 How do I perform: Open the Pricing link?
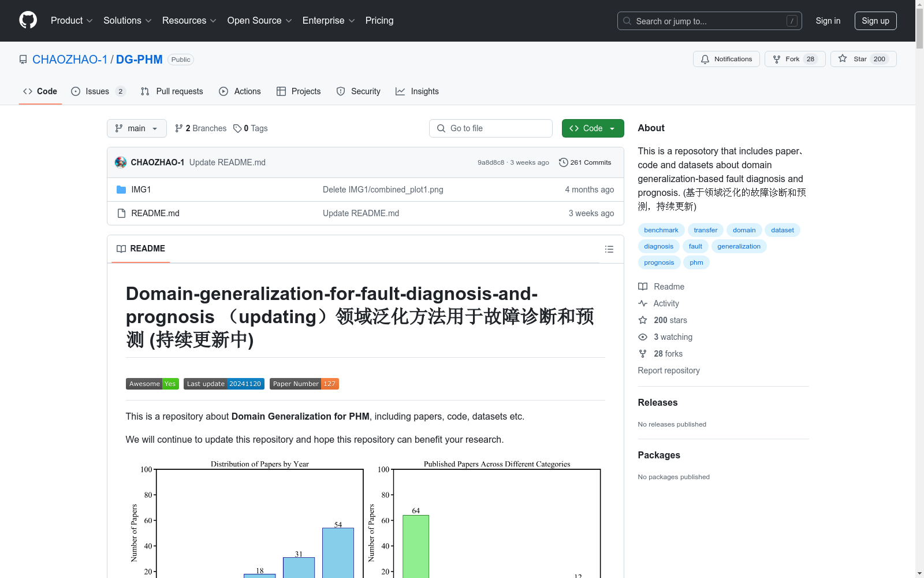click(x=379, y=21)
